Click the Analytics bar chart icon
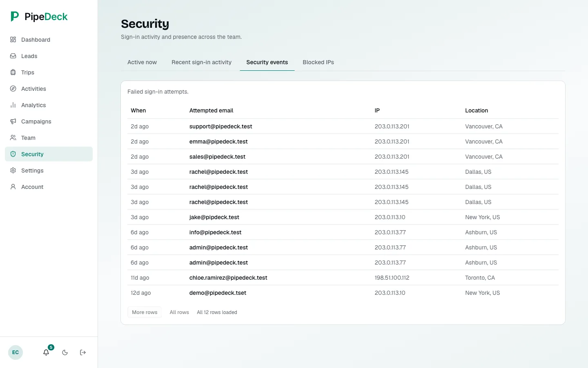This screenshot has height=368, width=588. [x=13, y=105]
